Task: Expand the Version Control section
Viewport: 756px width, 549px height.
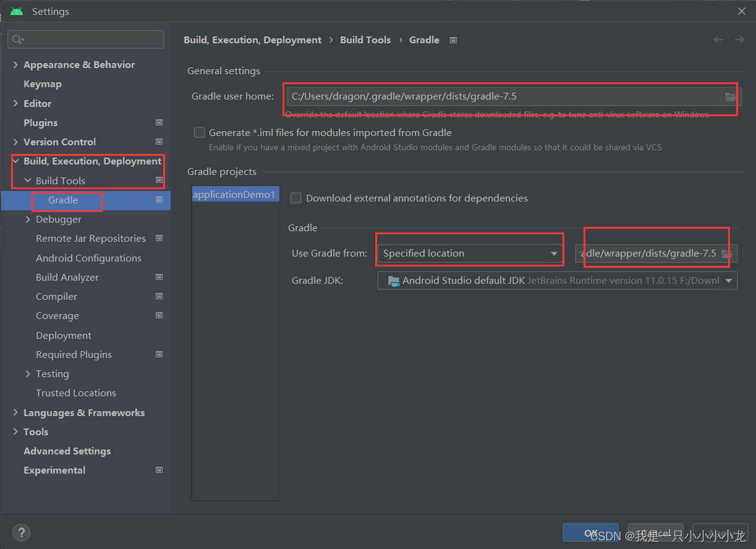Action: pyautogui.click(x=15, y=142)
